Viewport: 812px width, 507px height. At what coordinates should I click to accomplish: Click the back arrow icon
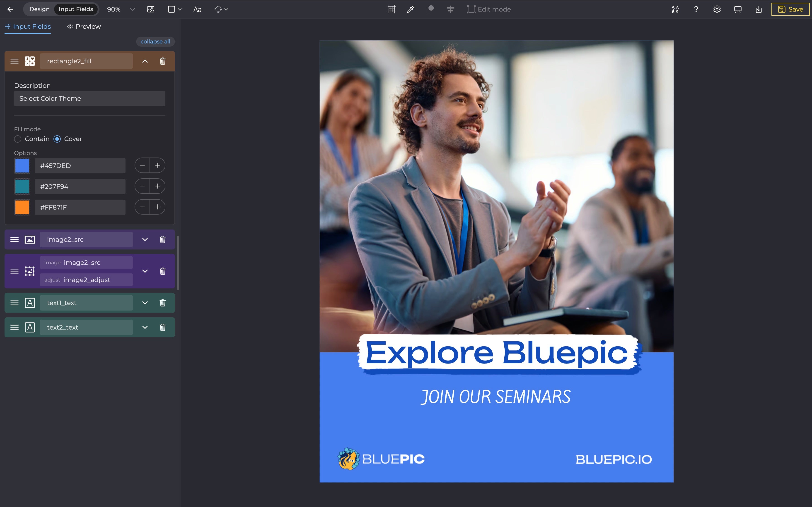pyautogui.click(x=10, y=9)
